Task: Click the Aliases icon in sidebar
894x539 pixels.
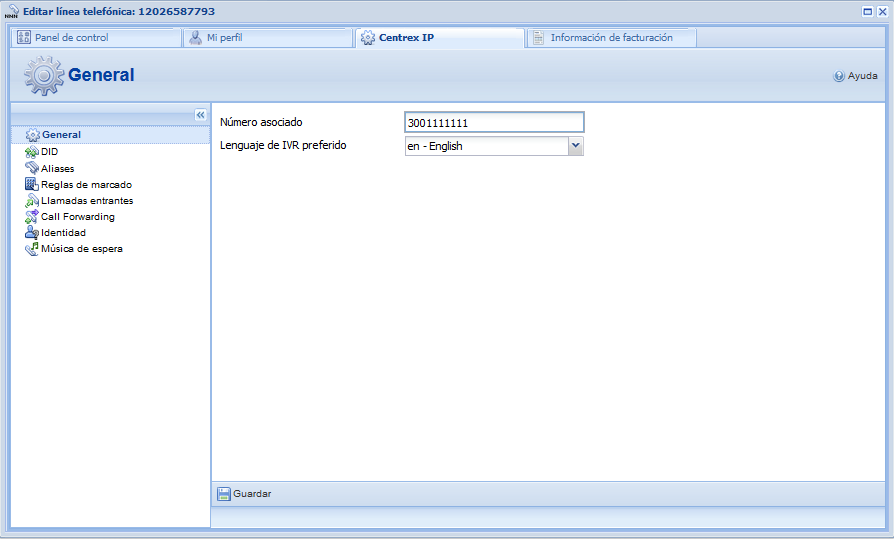Action: (31, 168)
